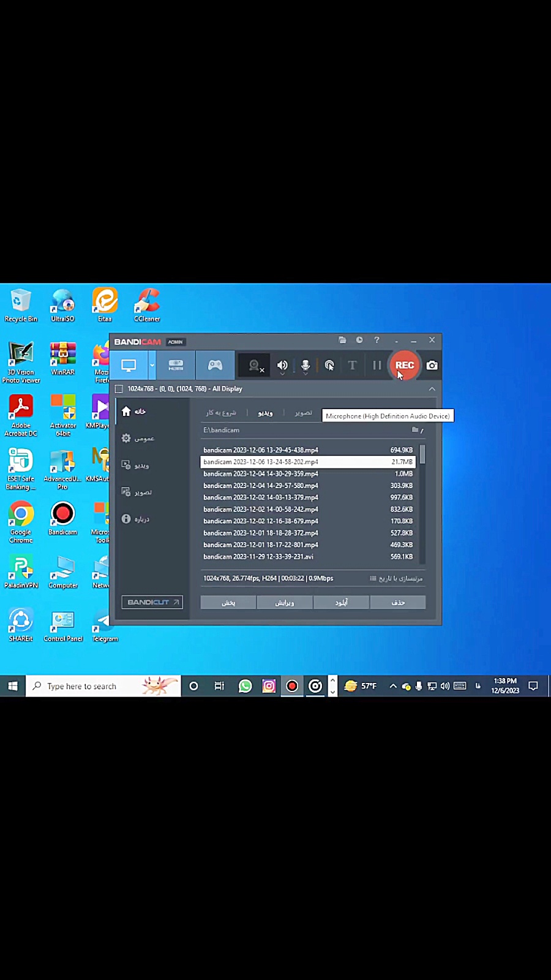Switch to game recording mode
The width and height of the screenshot is (551, 980).
(x=215, y=366)
